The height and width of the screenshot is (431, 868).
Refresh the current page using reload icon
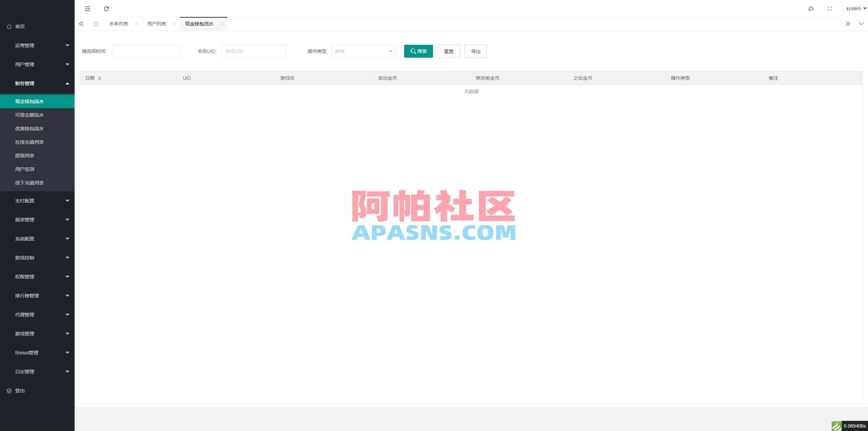click(x=106, y=8)
